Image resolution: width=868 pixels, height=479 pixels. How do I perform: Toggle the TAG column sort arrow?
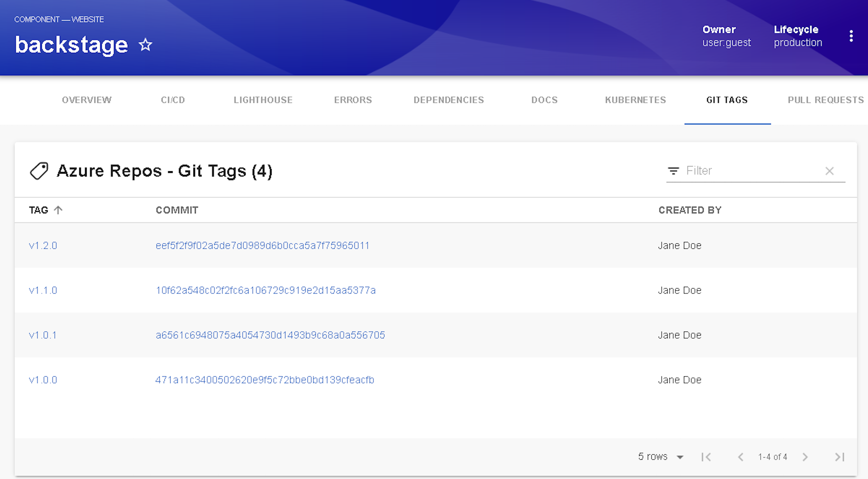click(58, 210)
